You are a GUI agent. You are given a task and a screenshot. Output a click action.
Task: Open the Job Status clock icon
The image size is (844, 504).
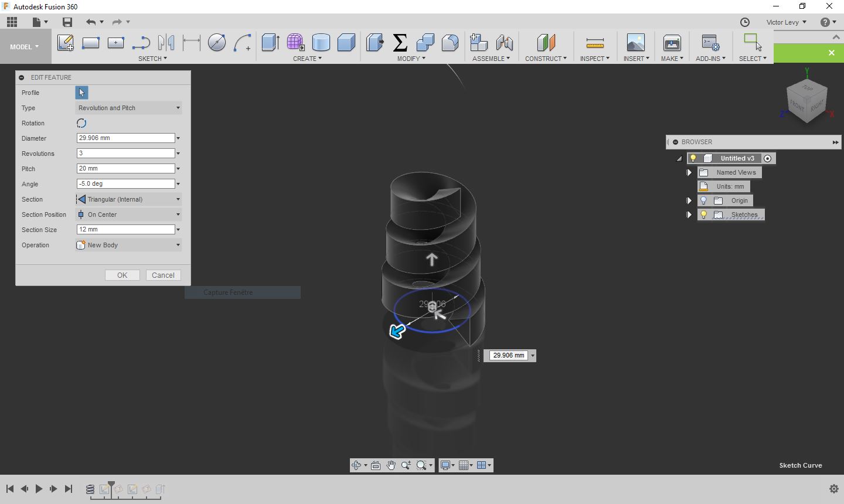[745, 22]
